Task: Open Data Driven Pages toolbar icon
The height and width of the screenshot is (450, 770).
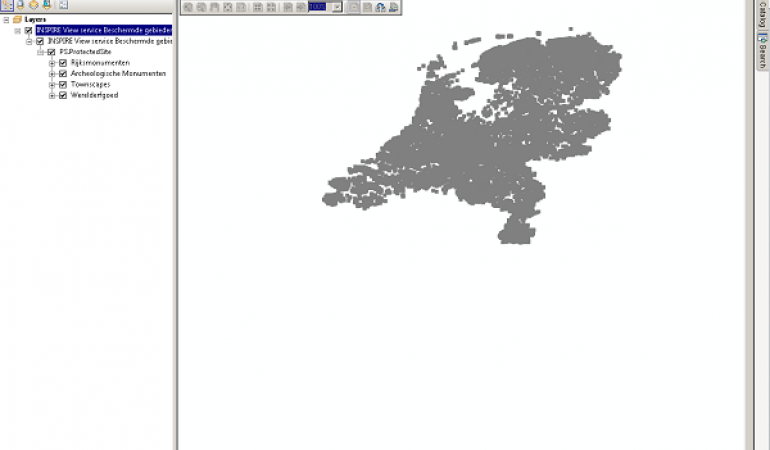Action: point(393,7)
